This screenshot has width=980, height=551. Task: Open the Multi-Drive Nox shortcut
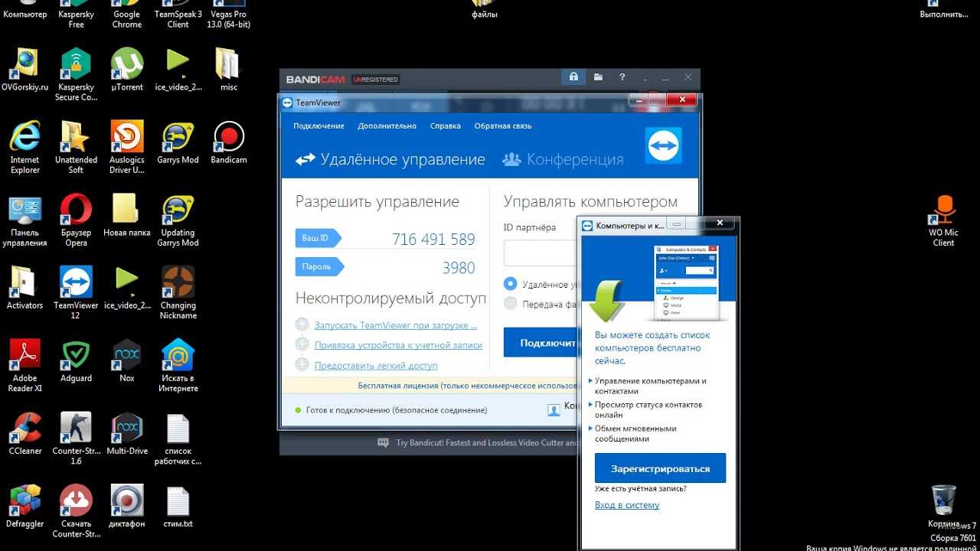(127, 433)
